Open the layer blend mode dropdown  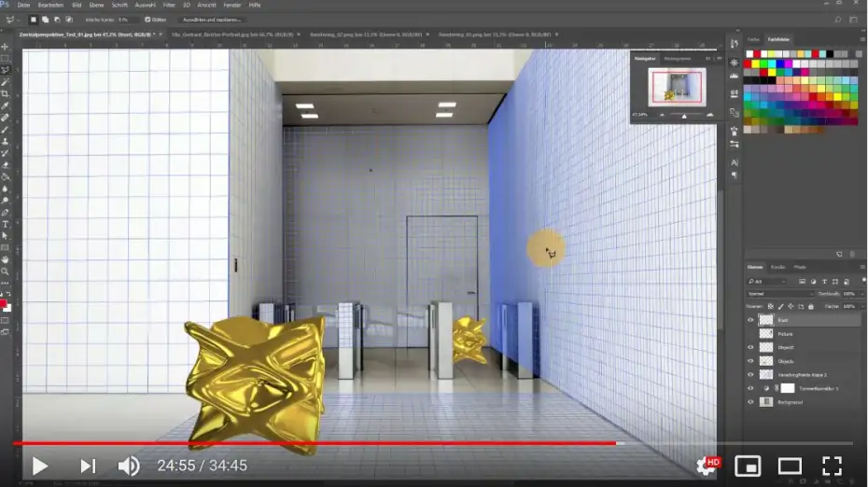tap(780, 294)
